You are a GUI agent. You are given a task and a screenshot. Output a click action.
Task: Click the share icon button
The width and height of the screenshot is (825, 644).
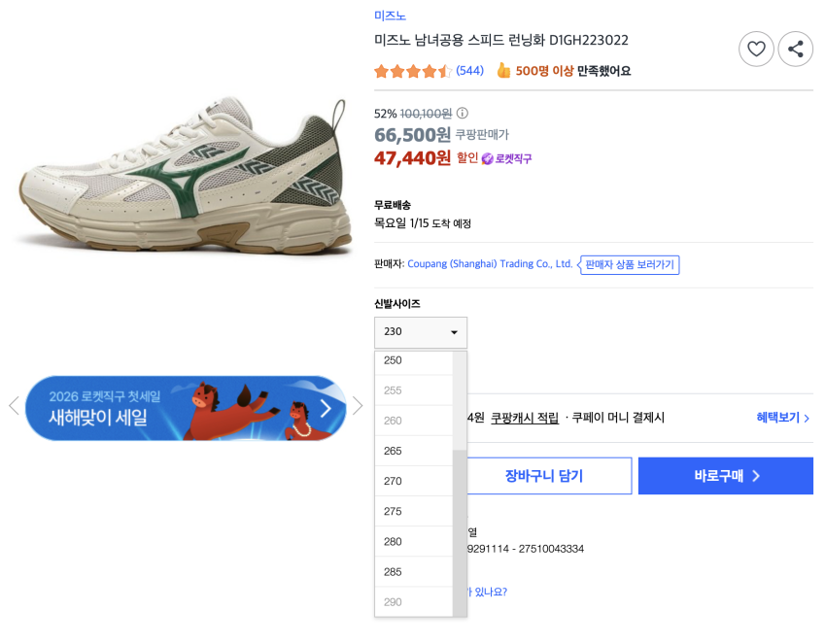click(x=796, y=50)
